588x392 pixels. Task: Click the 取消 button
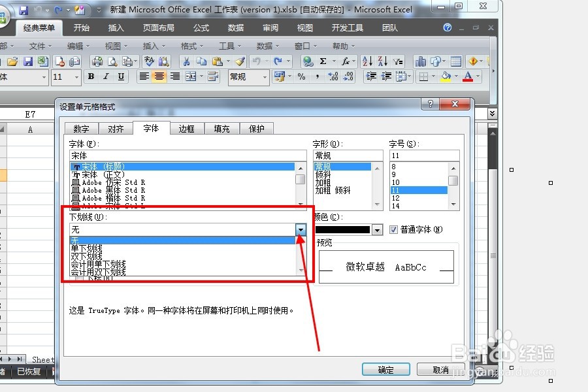(440, 370)
